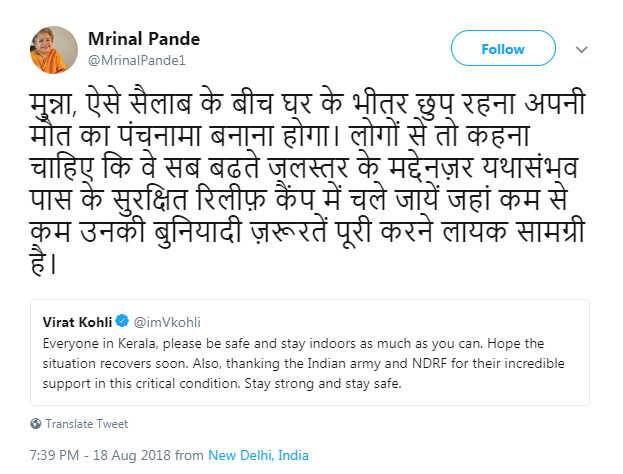Click Translate Tweet link

point(87,424)
